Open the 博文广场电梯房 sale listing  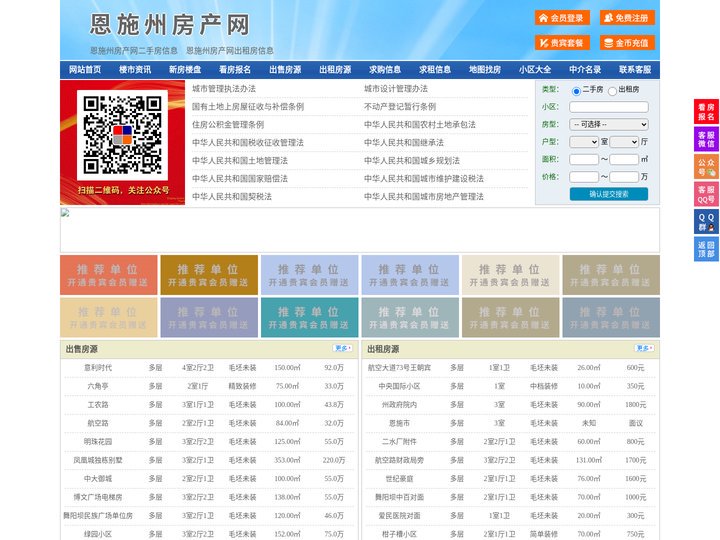coord(98,497)
